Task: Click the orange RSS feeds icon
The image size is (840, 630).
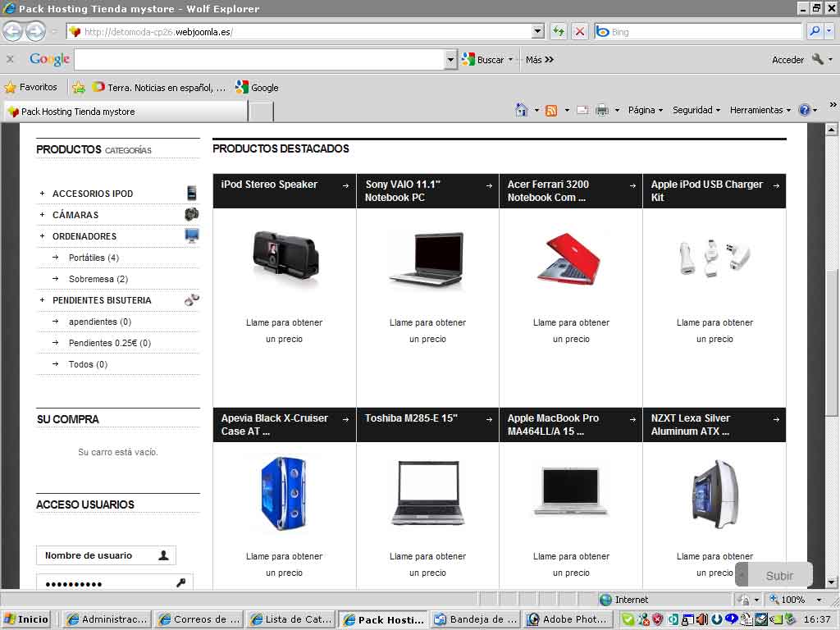Action: point(551,111)
